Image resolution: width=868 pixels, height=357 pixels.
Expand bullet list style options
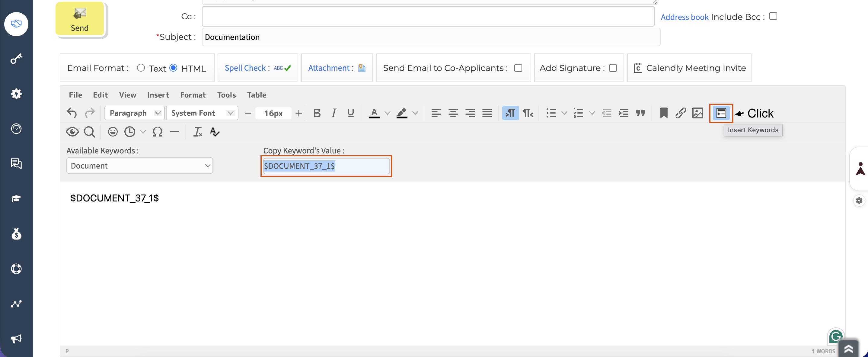pos(564,113)
